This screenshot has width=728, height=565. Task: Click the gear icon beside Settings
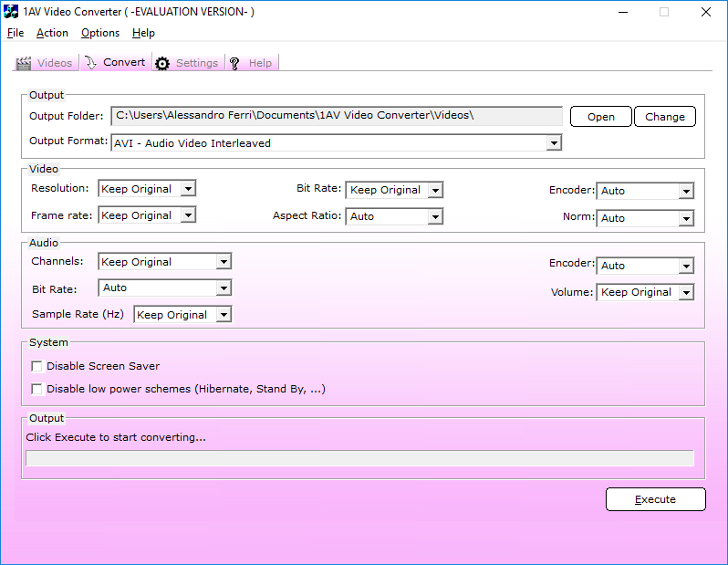point(162,63)
